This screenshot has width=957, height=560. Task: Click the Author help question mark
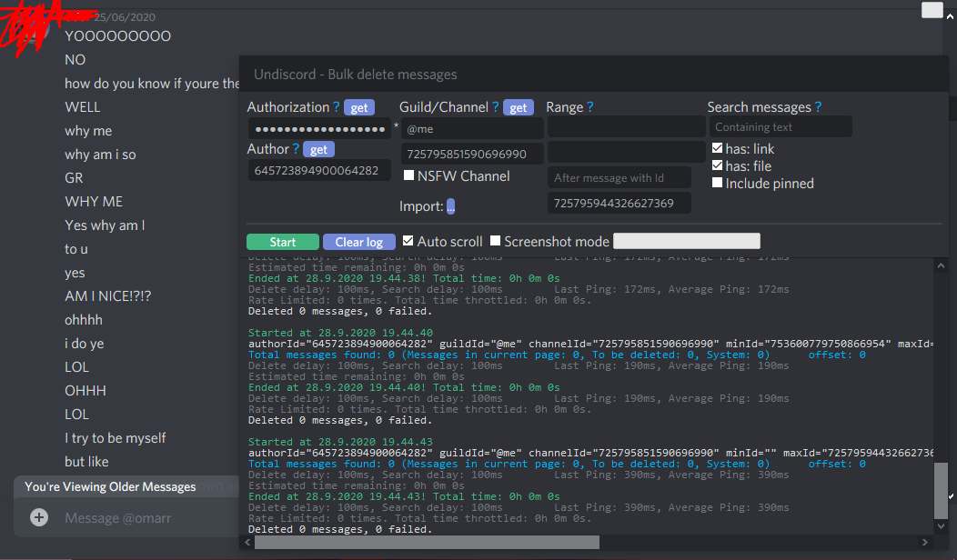[x=296, y=149]
